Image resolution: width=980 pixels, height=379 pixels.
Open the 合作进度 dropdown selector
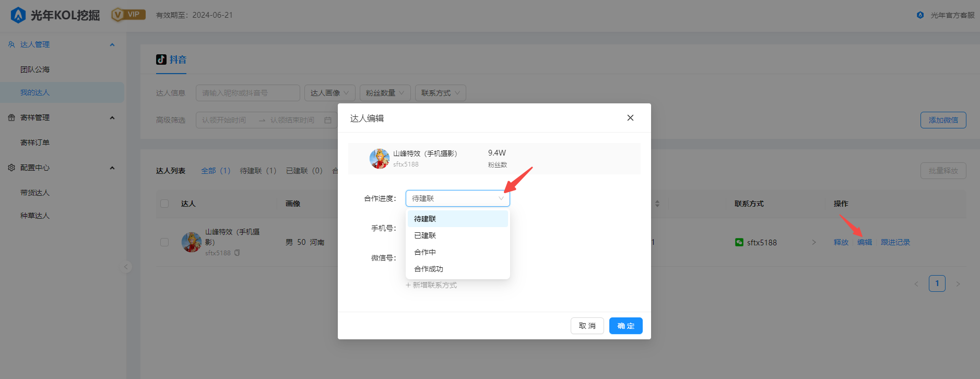coord(457,198)
